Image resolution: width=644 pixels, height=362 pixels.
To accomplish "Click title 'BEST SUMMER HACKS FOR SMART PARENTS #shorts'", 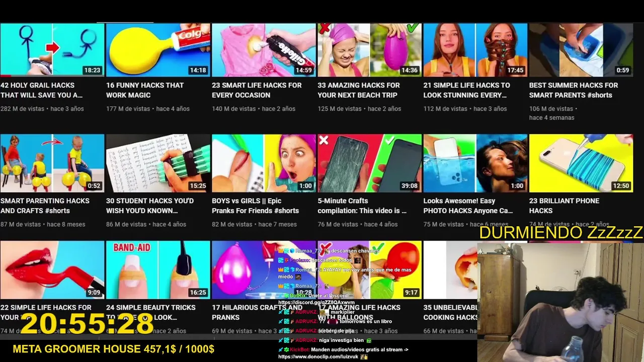I will point(574,90).
